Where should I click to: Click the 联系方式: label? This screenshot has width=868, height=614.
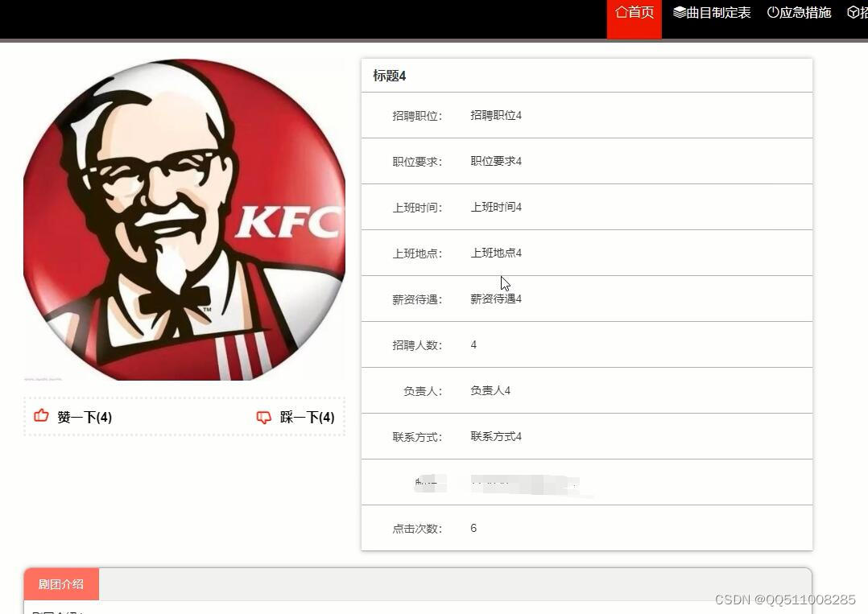(417, 437)
